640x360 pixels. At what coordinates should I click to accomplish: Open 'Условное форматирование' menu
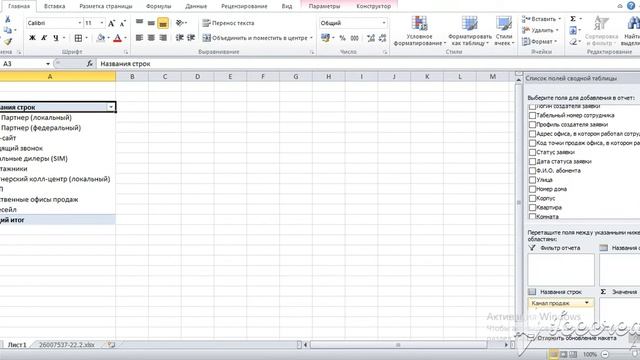(x=419, y=31)
